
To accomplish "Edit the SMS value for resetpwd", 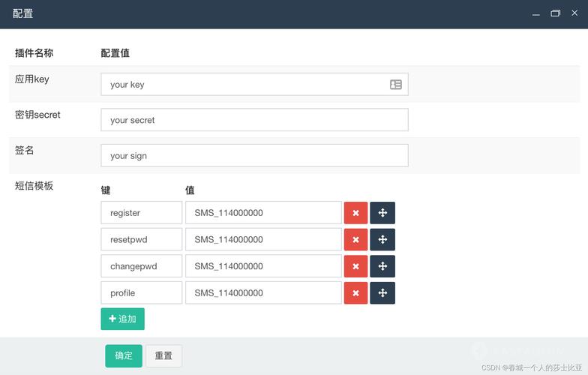I will point(263,239).
